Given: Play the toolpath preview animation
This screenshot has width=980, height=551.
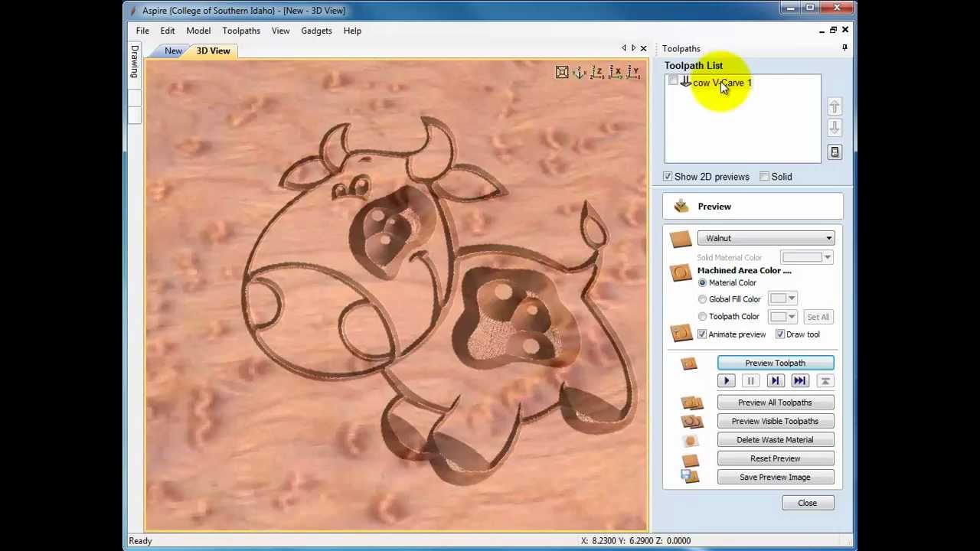Looking at the screenshot, I should tap(726, 380).
